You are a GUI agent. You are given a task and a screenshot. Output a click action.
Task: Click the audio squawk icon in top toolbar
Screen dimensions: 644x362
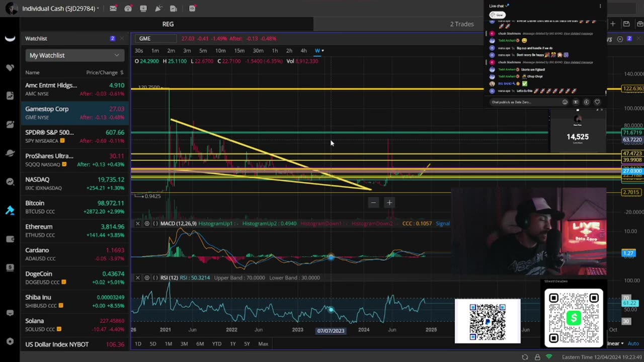pos(193,9)
